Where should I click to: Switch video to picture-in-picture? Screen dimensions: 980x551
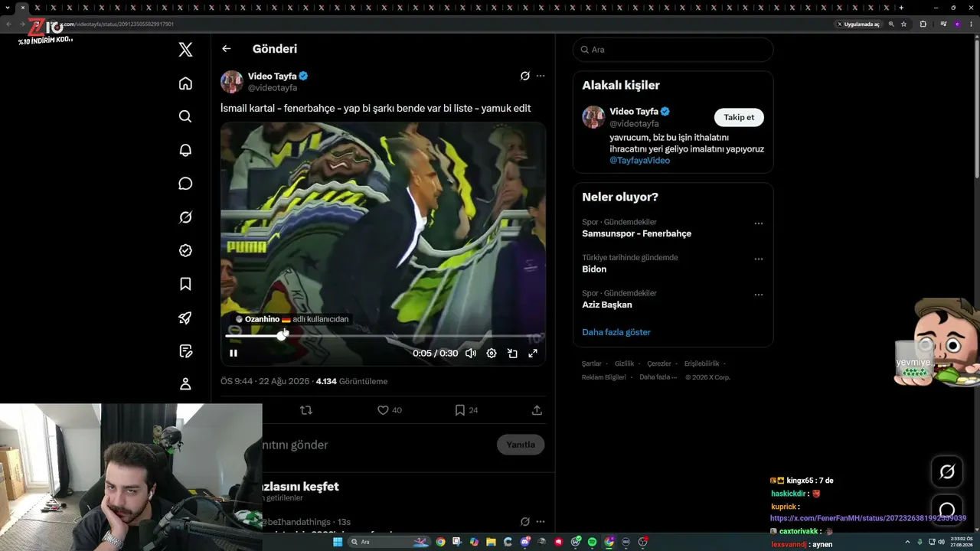[512, 353]
